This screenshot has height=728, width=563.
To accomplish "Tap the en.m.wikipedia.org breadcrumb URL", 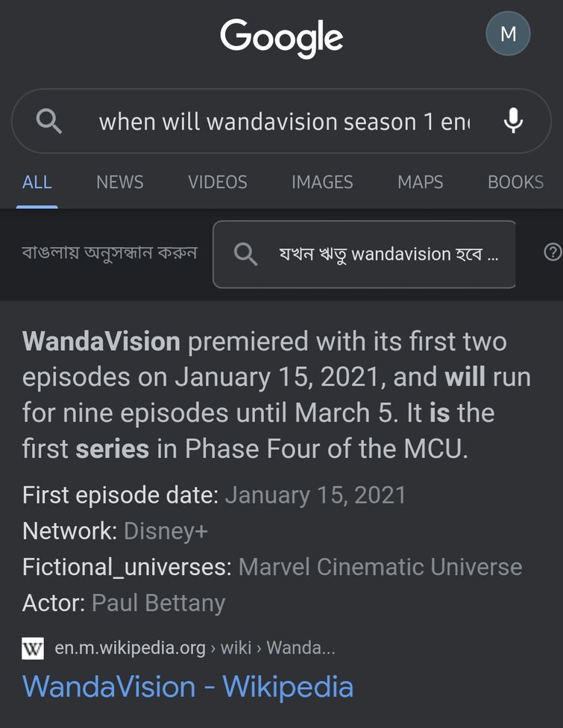I will (130, 648).
